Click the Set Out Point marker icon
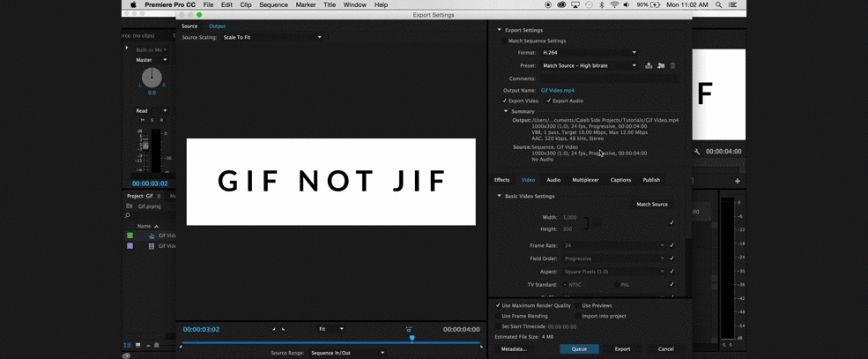 (x=284, y=329)
